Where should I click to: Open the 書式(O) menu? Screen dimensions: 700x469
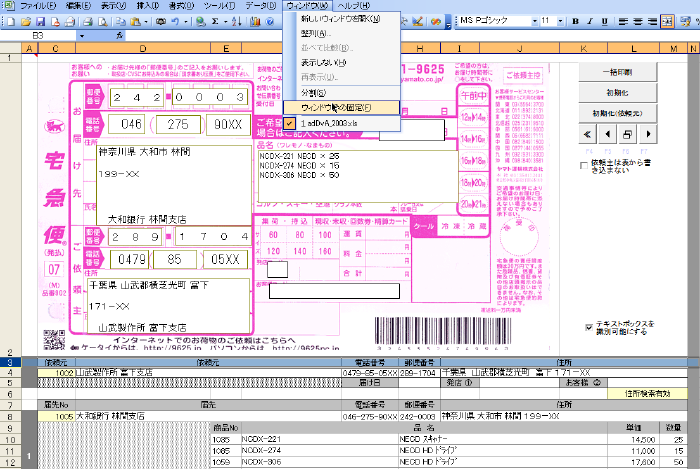click(182, 5)
